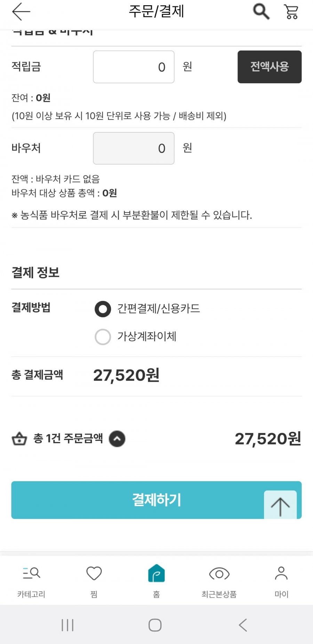313x644 pixels.
Task: Open 카테고리 category search icon
Action: pos(31,573)
